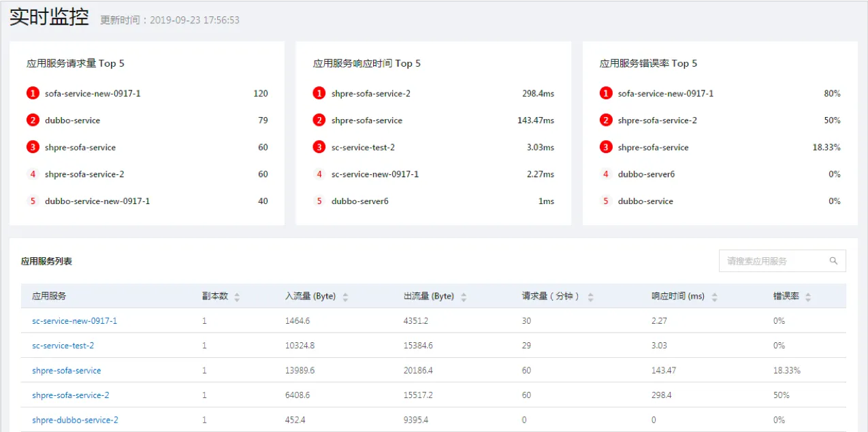The image size is (868, 432).
Task: Sort the table by 副本数 column
Action: point(237,297)
